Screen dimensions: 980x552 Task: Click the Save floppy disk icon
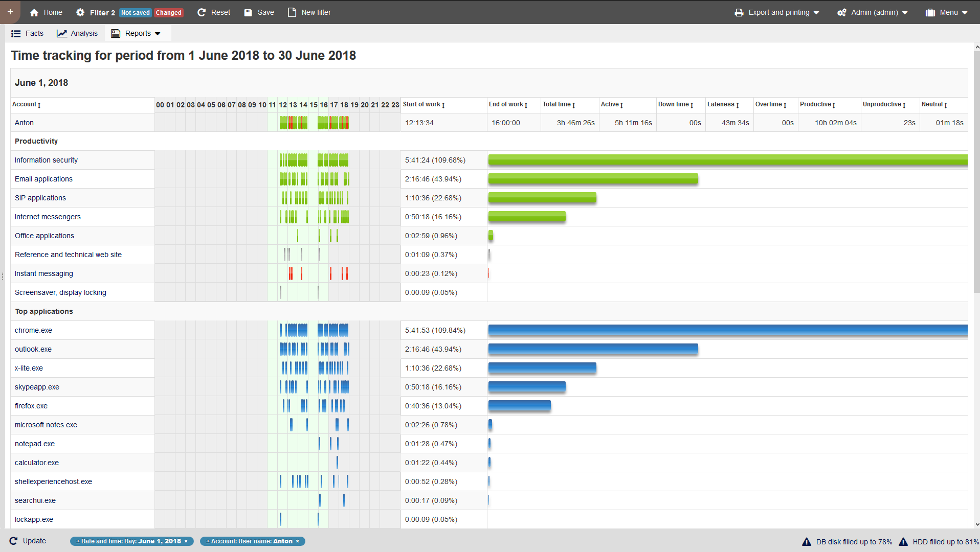pyautogui.click(x=248, y=12)
